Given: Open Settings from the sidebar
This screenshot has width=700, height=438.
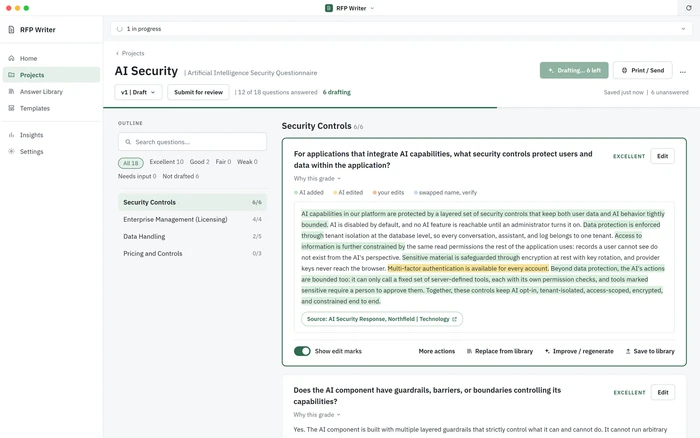Looking at the screenshot, I should [51, 151].
